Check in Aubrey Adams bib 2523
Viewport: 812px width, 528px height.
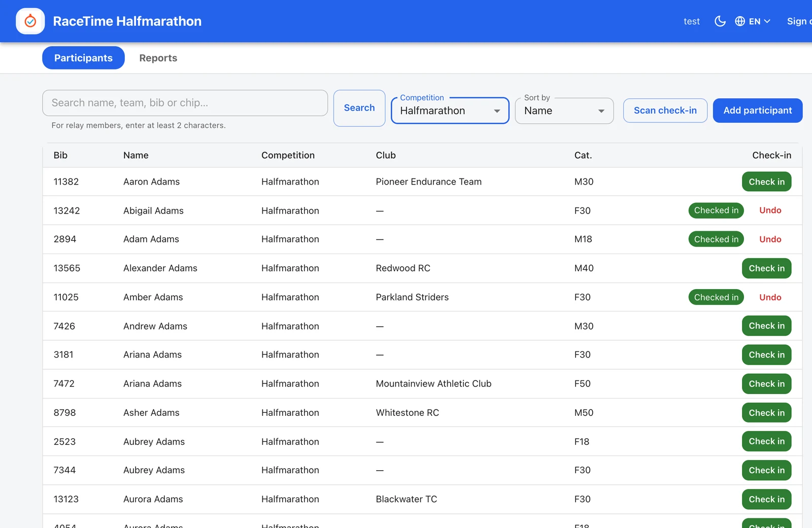pos(766,441)
